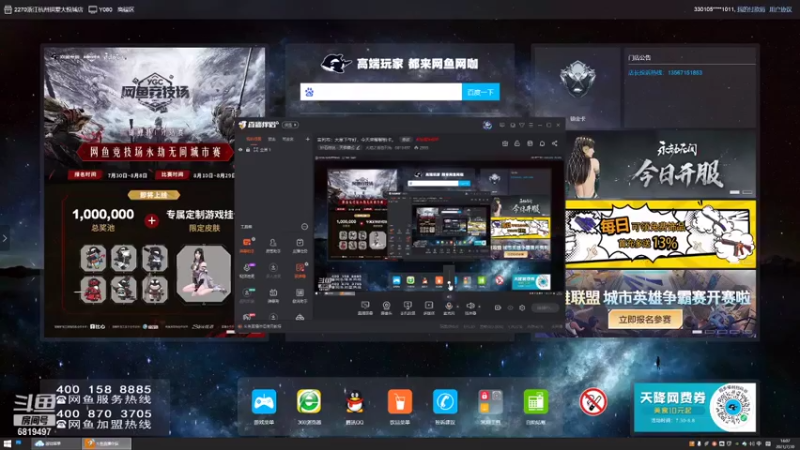800x450 pixels.
Task: Expand the speaker options arrow
Action: click(479, 306)
